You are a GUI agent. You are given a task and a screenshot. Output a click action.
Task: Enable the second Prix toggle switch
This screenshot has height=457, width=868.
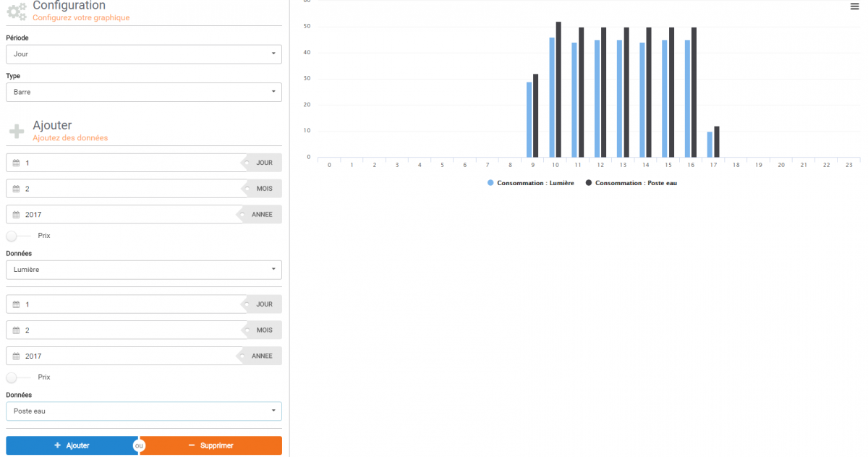17,377
